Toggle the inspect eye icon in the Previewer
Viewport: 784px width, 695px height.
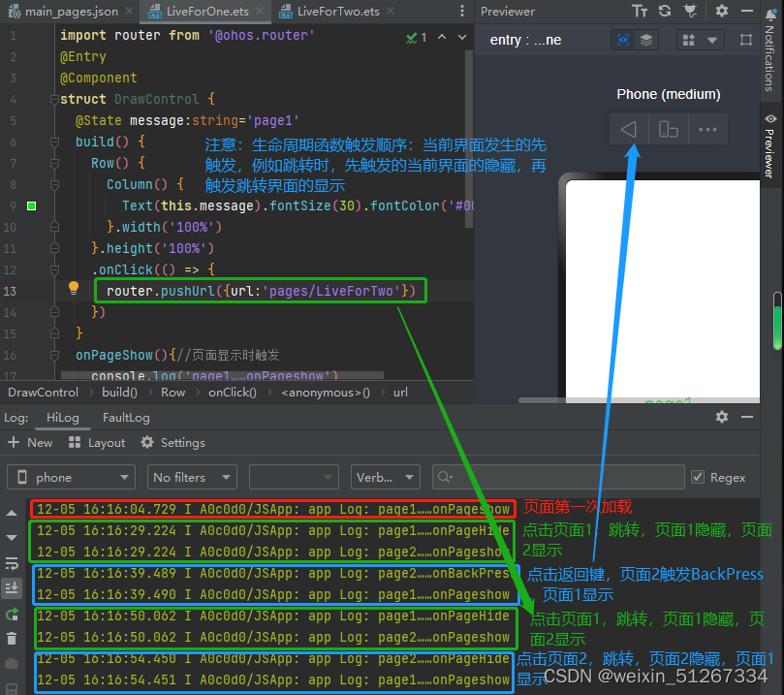point(624,40)
